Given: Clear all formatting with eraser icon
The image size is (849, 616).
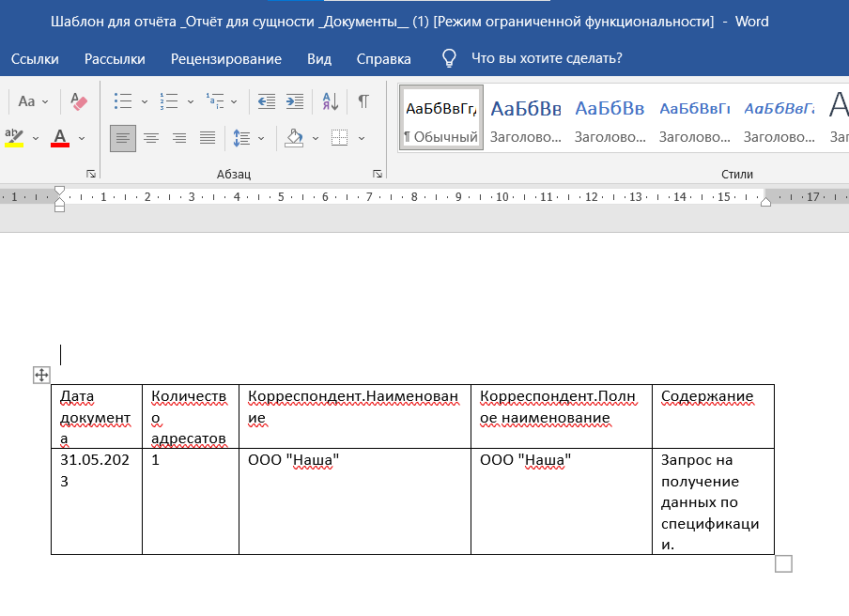Looking at the screenshot, I should coord(79,101).
